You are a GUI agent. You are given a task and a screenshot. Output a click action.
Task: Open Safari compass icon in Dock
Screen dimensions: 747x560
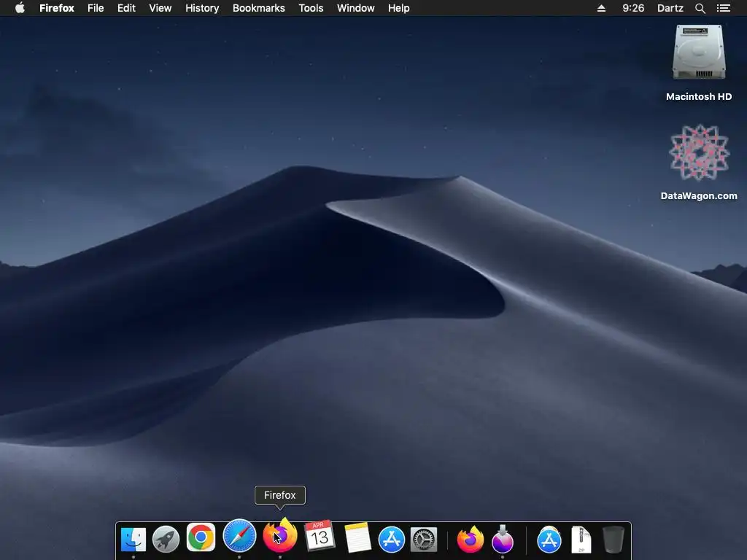point(239,536)
